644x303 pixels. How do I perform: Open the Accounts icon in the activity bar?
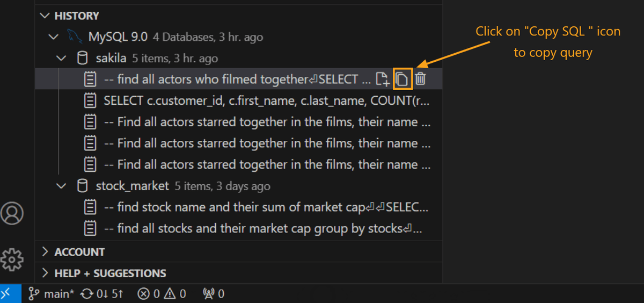click(x=12, y=213)
